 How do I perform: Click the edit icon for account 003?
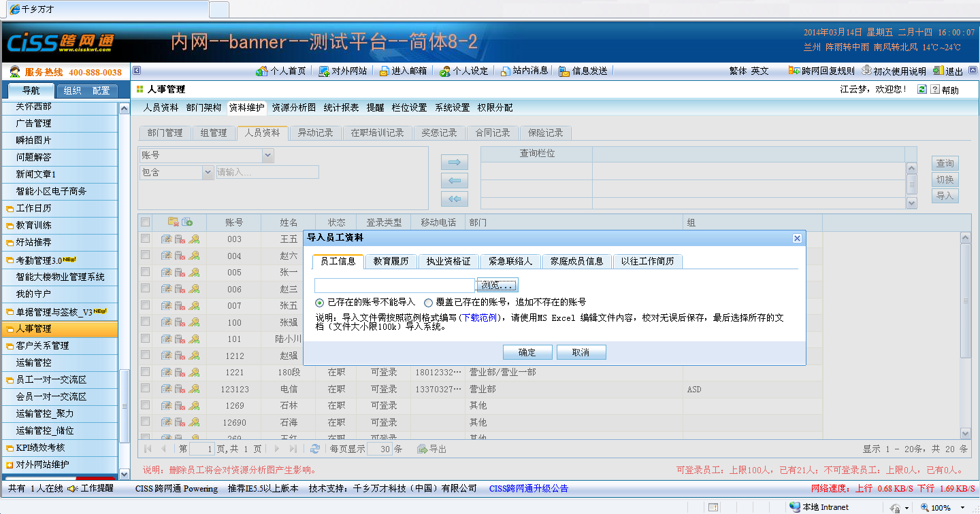[x=166, y=239]
